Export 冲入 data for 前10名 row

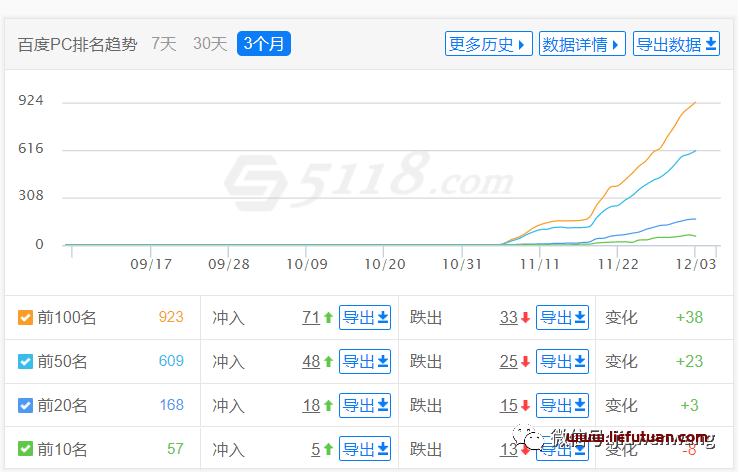[x=365, y=449]
